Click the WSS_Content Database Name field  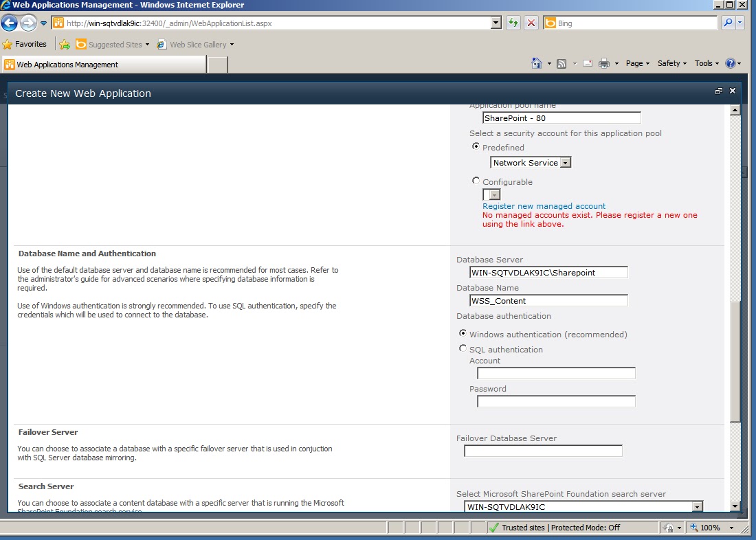pos(548,300)
